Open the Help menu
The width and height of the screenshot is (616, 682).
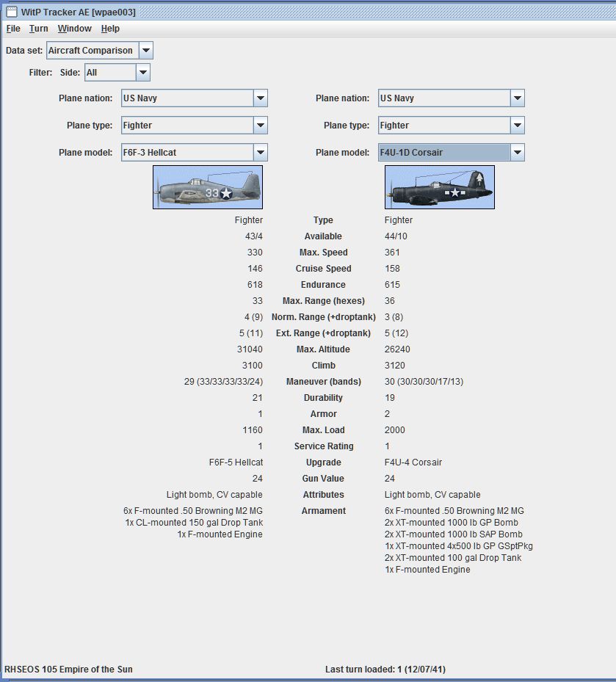[110, 29]
